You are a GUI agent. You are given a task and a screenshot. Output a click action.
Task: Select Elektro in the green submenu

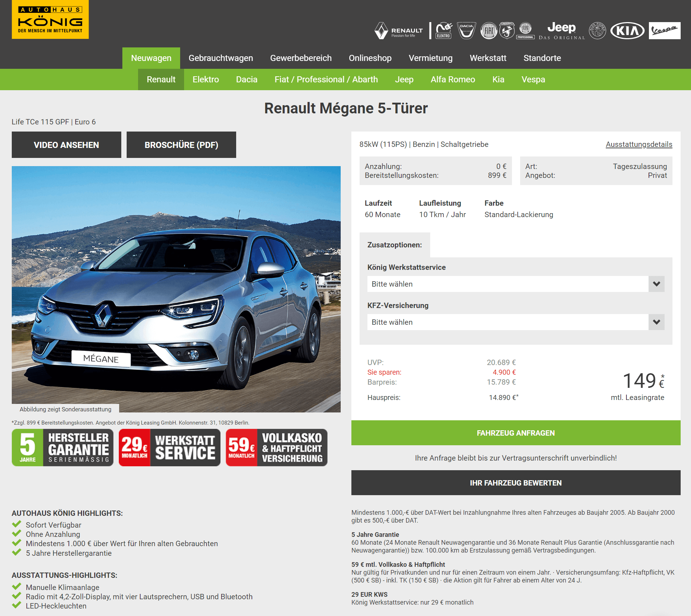pyautogui.click(x=205, y=79)
